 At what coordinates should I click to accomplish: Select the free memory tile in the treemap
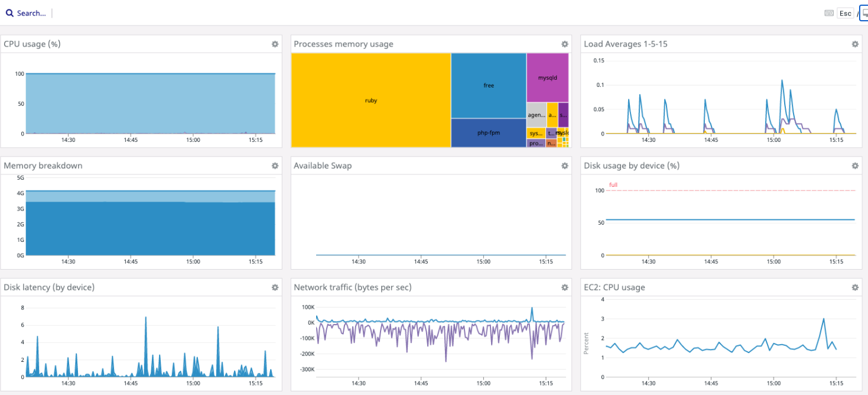click(488, 85)
